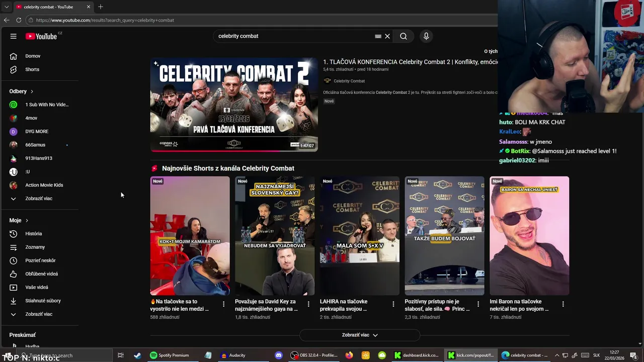Image resolution: width=644 pixels, height=362 pixels.
Task: Open the browser tab list dropdown arrow
Action: [x=7, y=7]
